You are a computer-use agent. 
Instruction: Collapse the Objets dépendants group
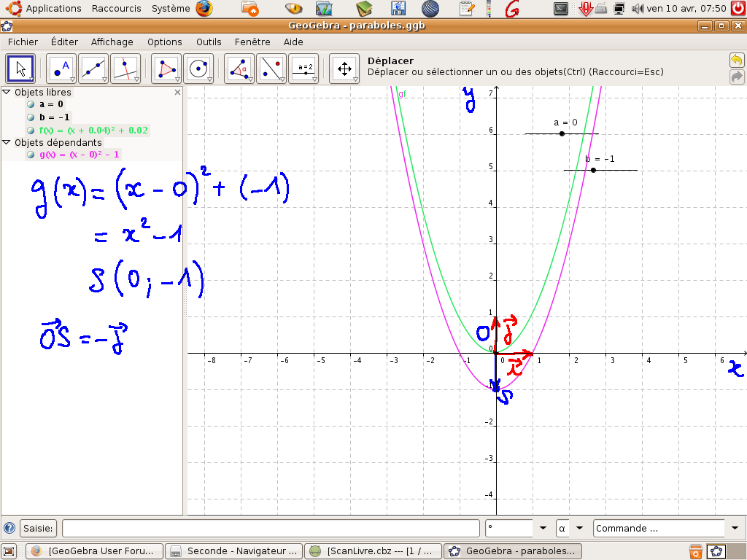[x=7, y=142]
